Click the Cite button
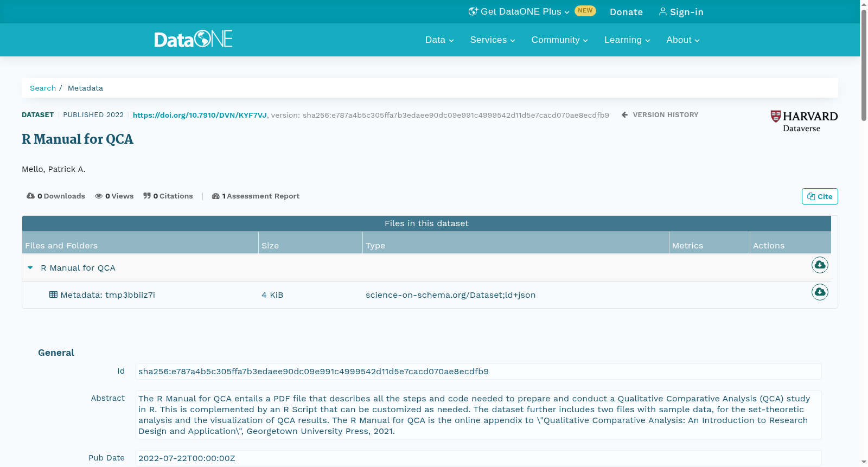 (820, 196)
